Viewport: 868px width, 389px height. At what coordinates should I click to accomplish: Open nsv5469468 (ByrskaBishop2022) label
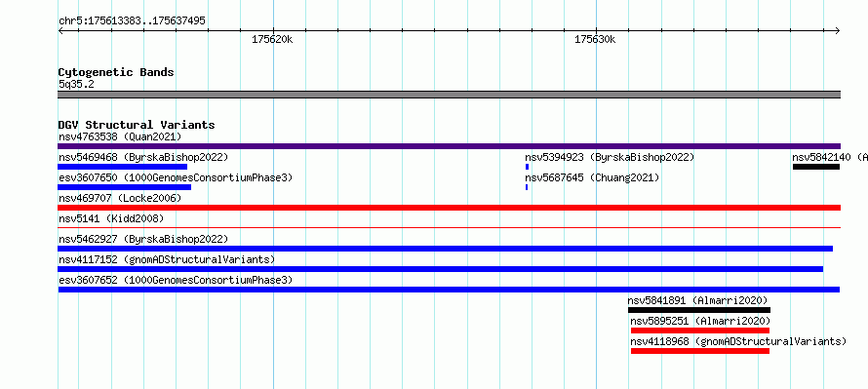(x=143, y=157)
